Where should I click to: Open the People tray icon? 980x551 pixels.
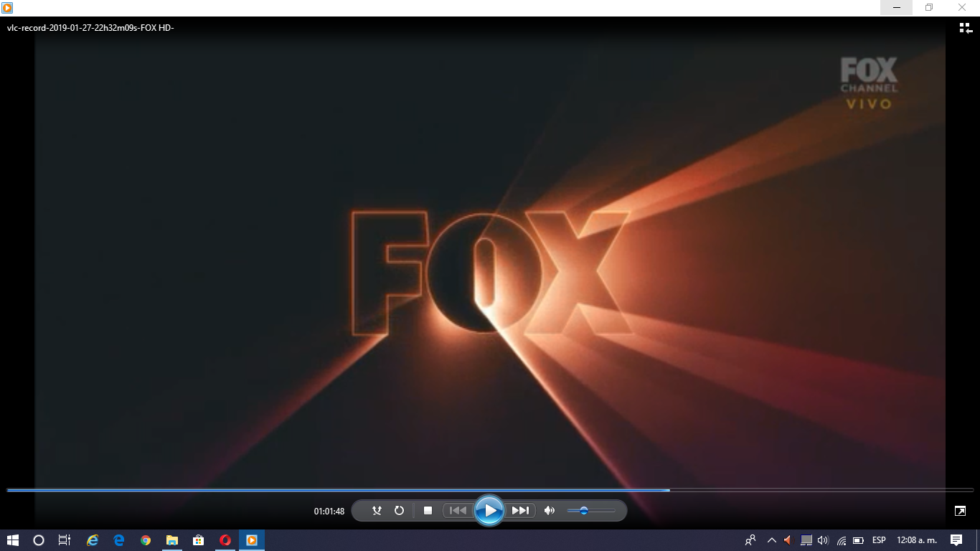click(x=750, y=540)
